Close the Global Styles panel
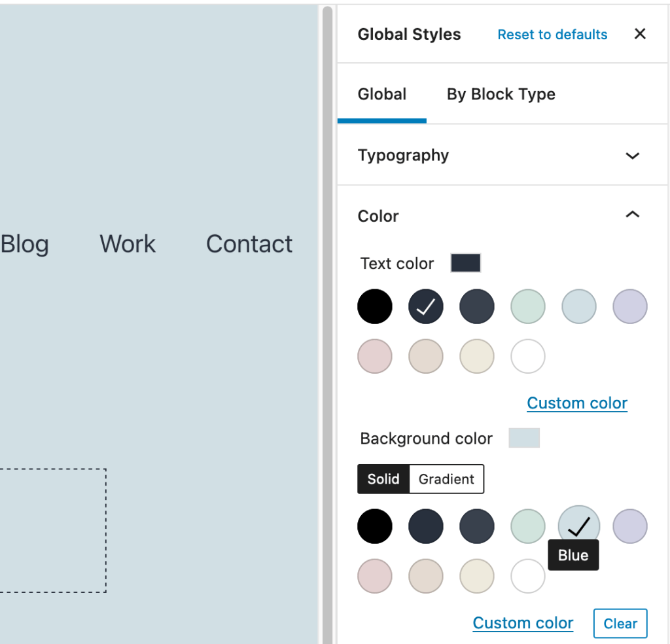This screenshot has width=670, height=644. 640,34
